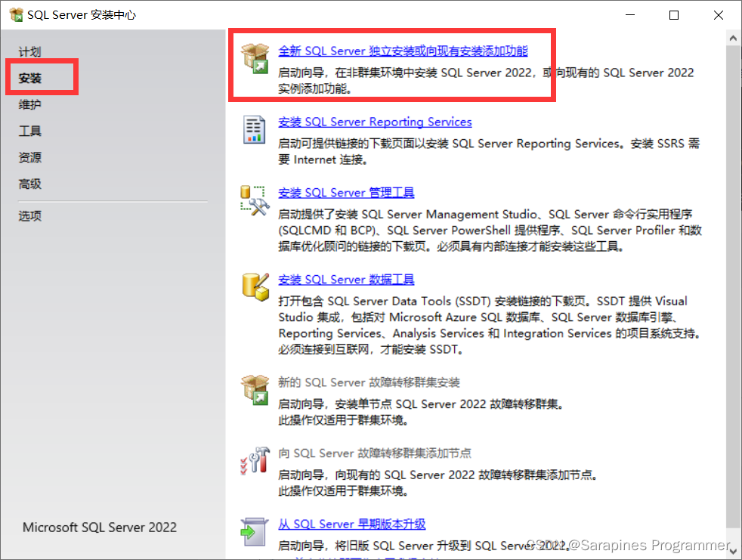Click description 启动向导，向现有的 SQL Server 2022 故障转移群集添加节点
This screenshot has width=742, height=560.
pos(437,475)
